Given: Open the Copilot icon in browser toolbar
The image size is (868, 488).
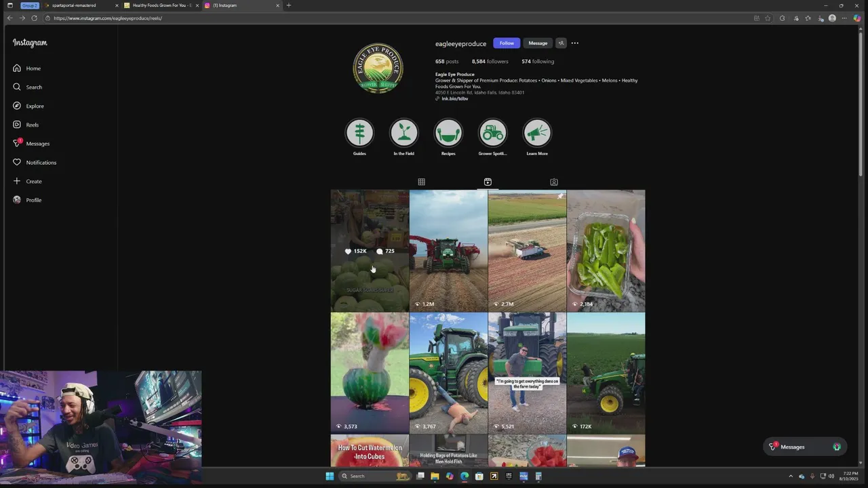Looking at the screenshot, I should pos(857,18).
